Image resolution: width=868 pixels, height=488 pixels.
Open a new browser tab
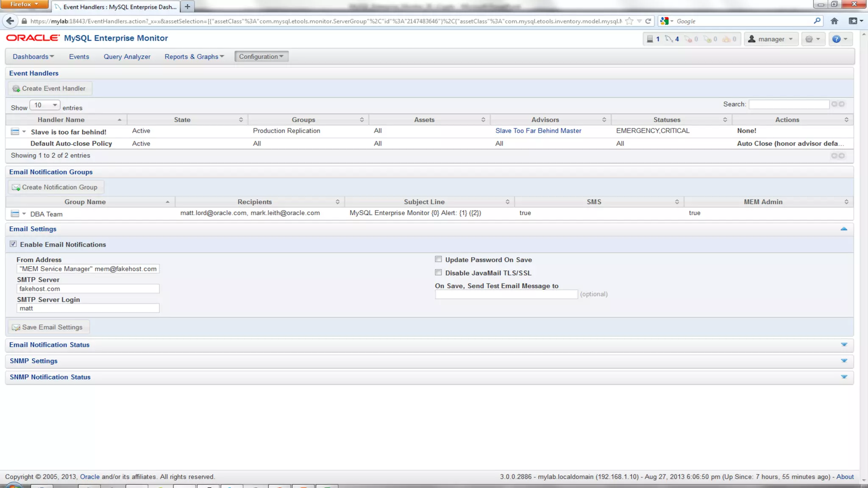click(187, 6)
